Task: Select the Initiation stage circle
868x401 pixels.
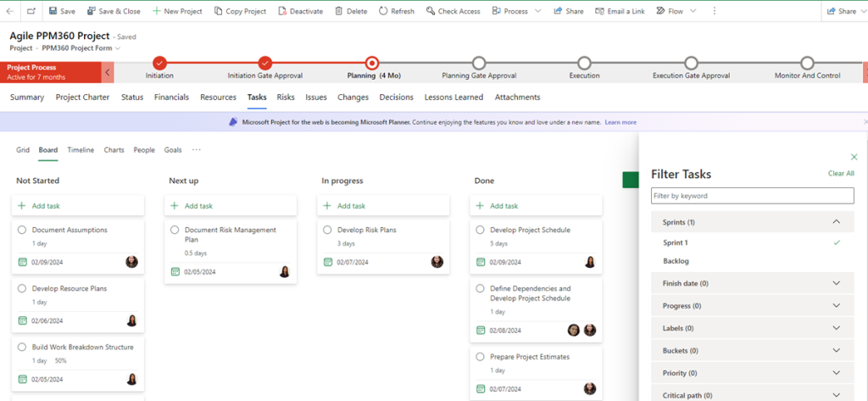Action: point(159,63)
